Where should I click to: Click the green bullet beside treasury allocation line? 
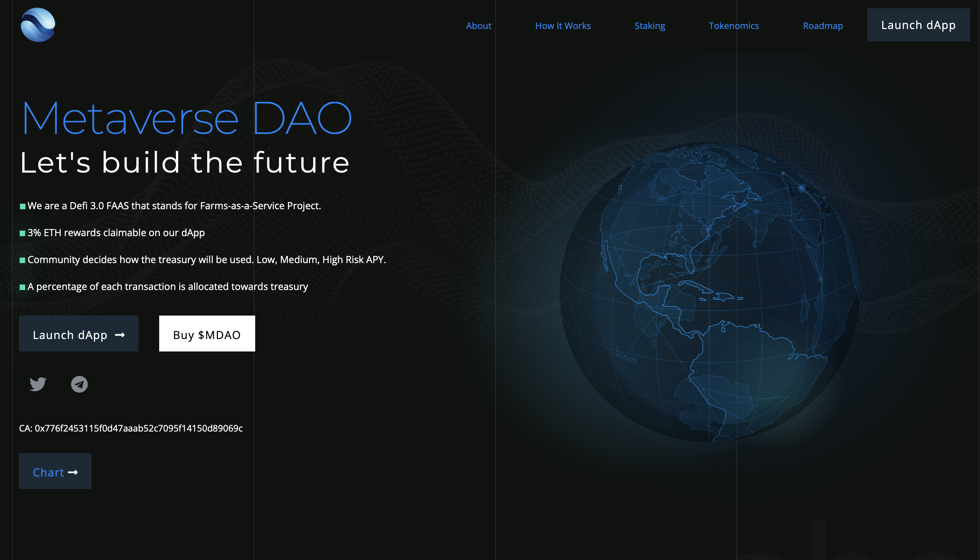tap(22, 287)
